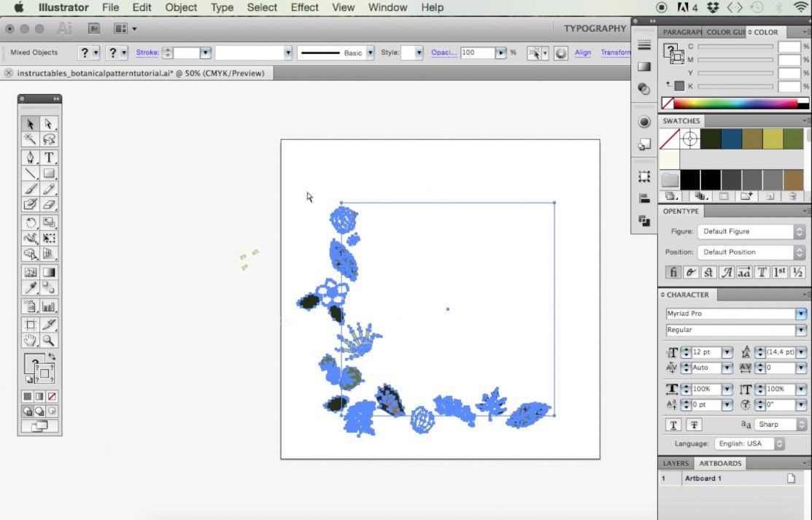Image resolution: width=812 pixels, height=520 pixels.
Task: Open the Figure dropdown in OpenType panel
Action: point(800,232)
